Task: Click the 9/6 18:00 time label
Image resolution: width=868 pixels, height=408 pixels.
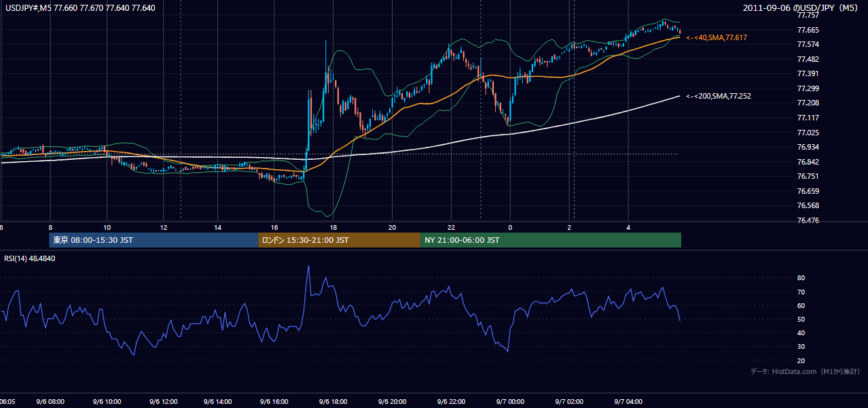Action: click(334, 402)
